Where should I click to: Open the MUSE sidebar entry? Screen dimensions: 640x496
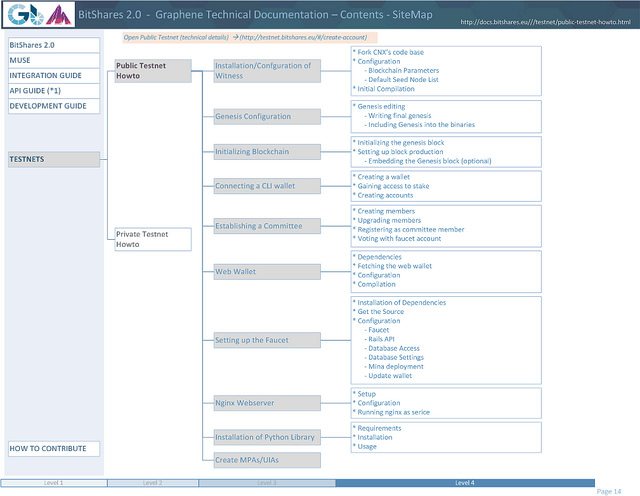click(53, 60)
